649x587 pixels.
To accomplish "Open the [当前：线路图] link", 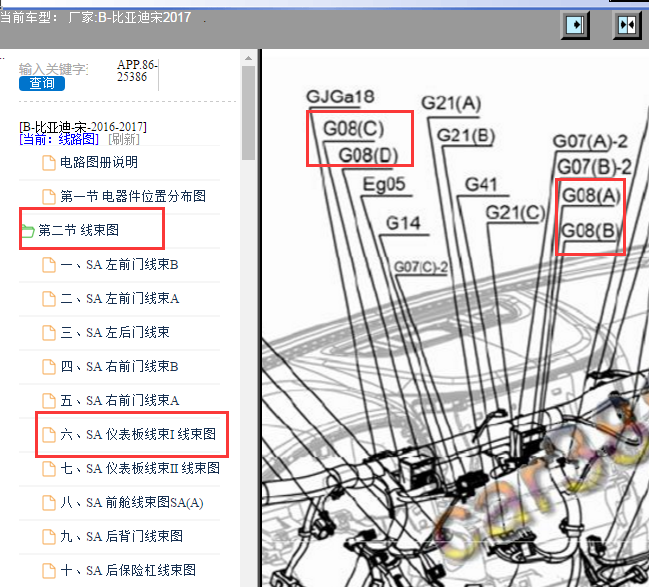I will pos(59,139).
